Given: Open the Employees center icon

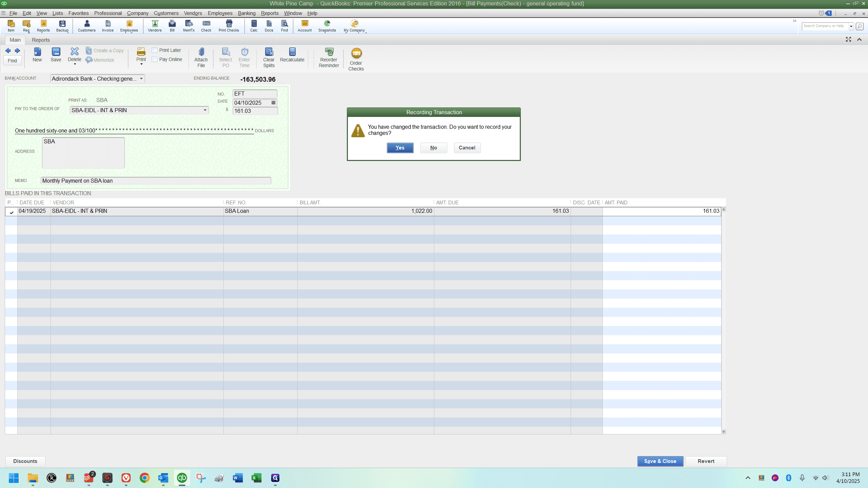Looking at the screenshot, I should 129,26.
